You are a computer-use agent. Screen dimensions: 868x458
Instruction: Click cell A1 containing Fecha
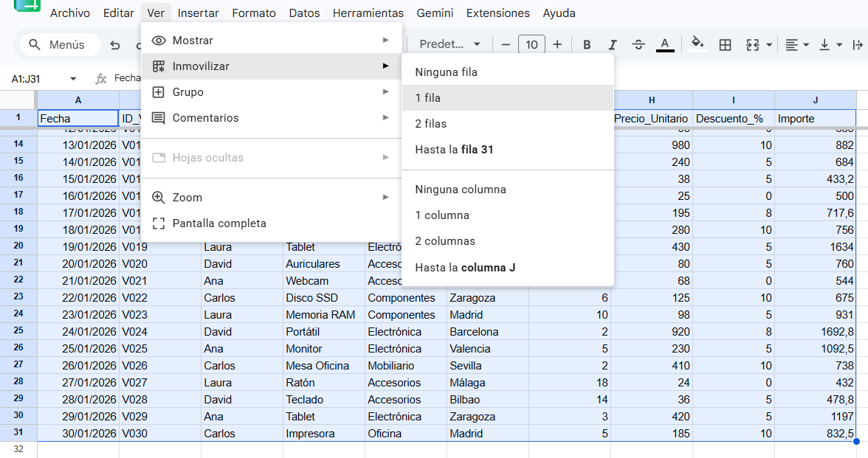(x=78, y=118)
